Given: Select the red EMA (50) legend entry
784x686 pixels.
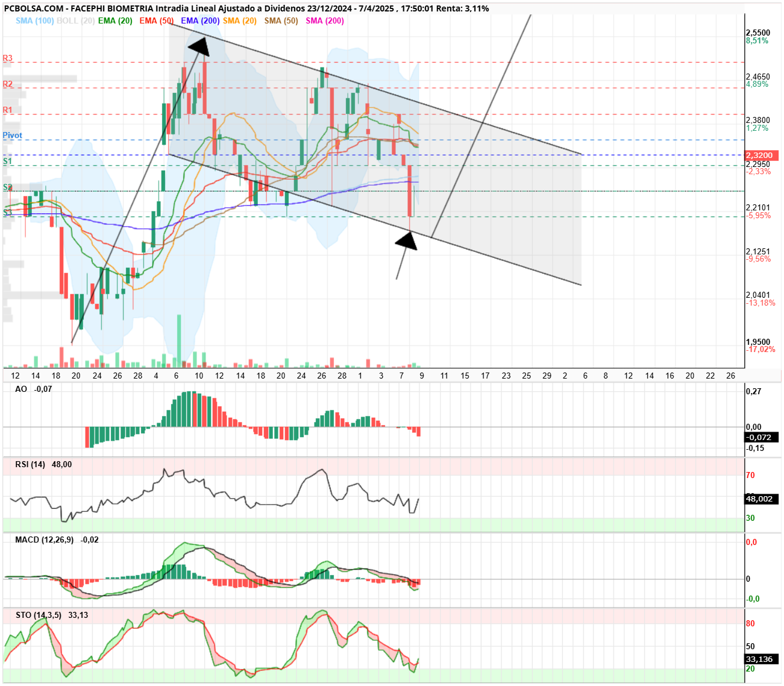Looking at the screenshot, I should tap(157, 20).
